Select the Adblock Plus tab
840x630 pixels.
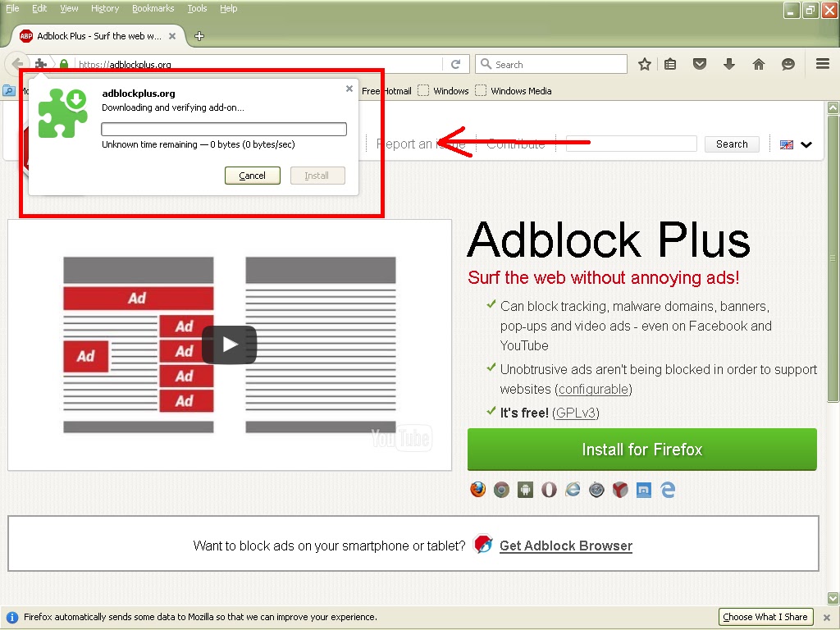coord(98,35)
